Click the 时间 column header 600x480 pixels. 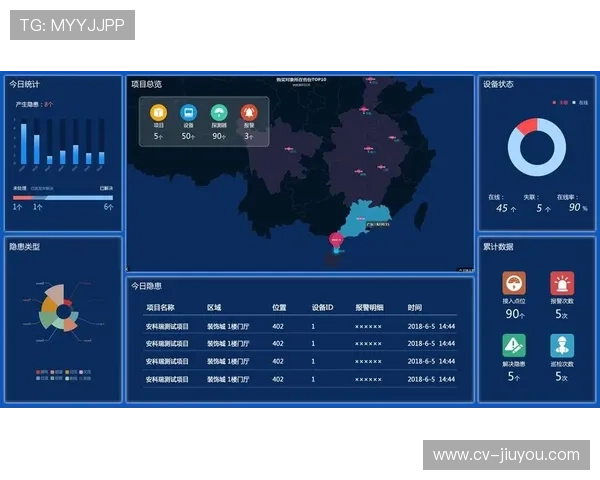[414, 308]
